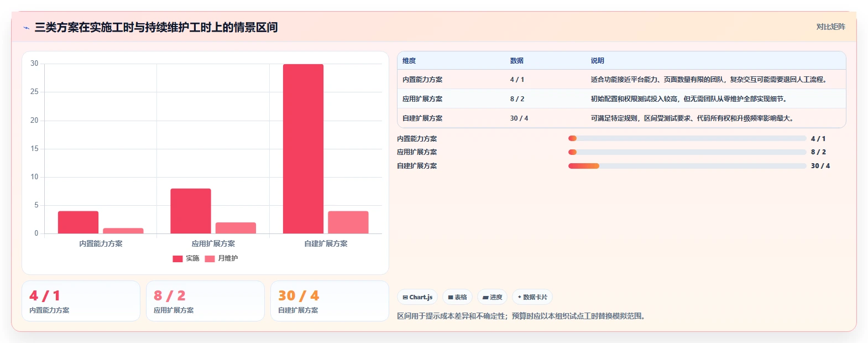Click the 自建扩展方案 x-axis label under the chart

point(326,243)
